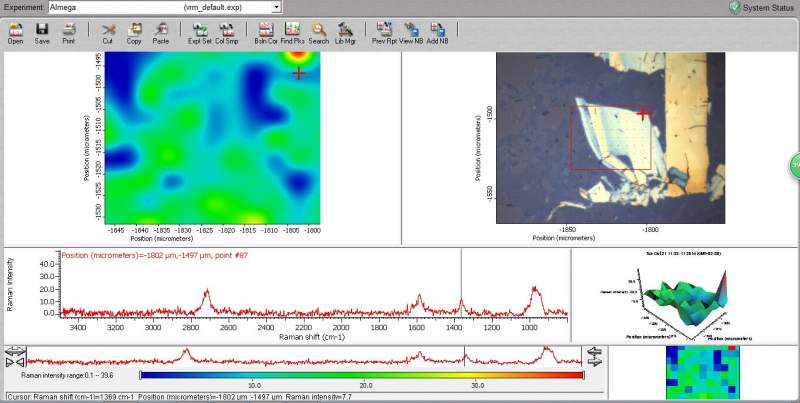Click the vertical cursor line in main spectrum

pyautogui.click(x=461, y=283)
